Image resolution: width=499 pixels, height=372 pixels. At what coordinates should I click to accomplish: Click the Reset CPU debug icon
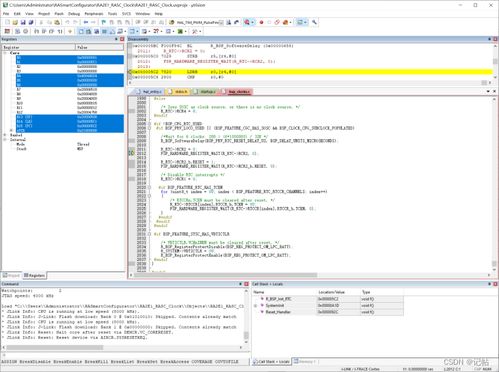pos(7,31)
